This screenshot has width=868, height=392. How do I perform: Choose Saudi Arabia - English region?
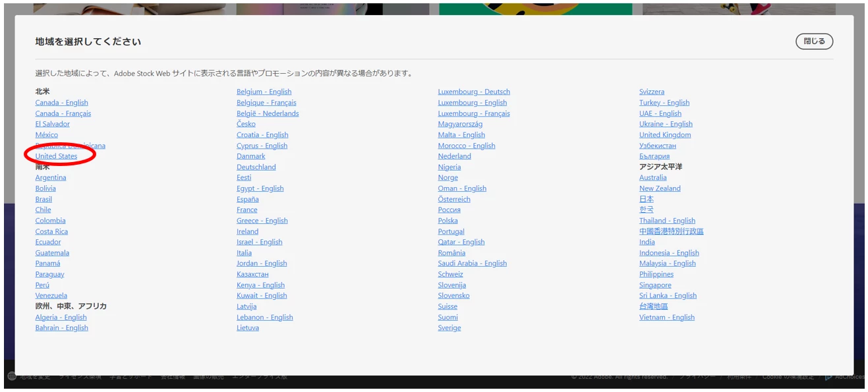(473, 264)
